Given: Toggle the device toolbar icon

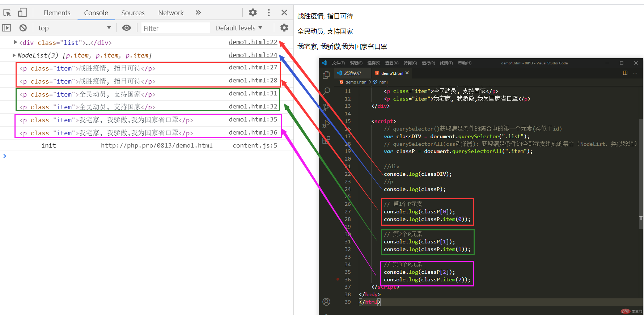Looking at the screenshot, I should click(22, 13).
